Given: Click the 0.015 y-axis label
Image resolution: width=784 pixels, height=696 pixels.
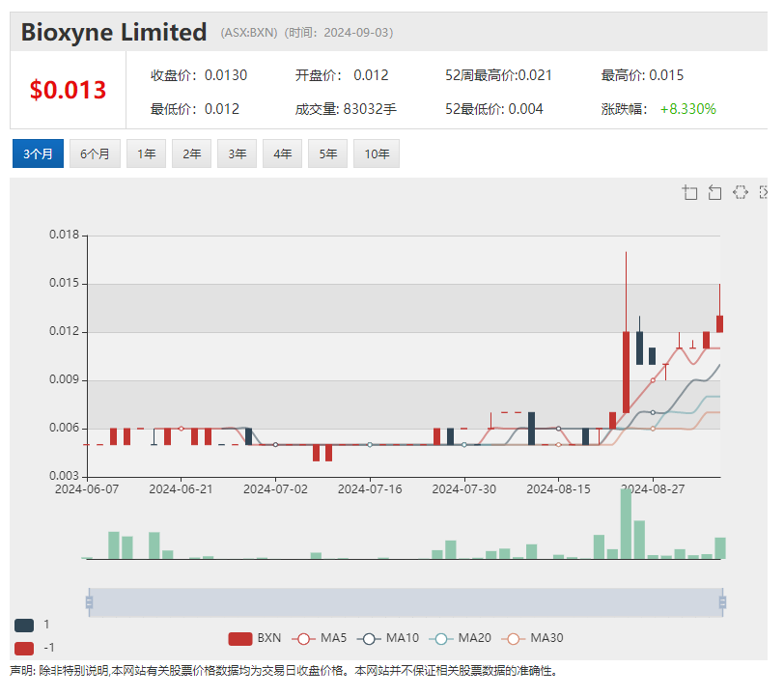Looking at the screenshot, I should coord(64,283).
